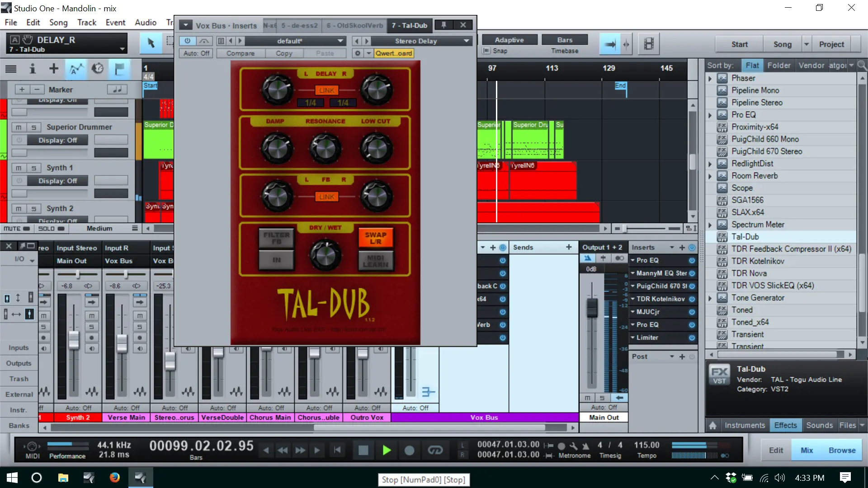This screenshot has height=488, width=868.
Task: Open the Start page button
Action: (740, 44)
